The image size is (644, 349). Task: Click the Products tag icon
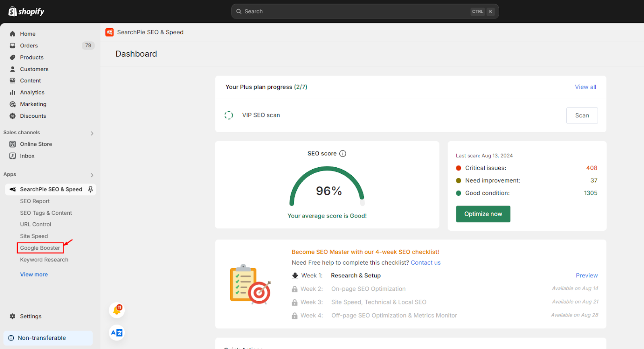click(x=12, y=57)
